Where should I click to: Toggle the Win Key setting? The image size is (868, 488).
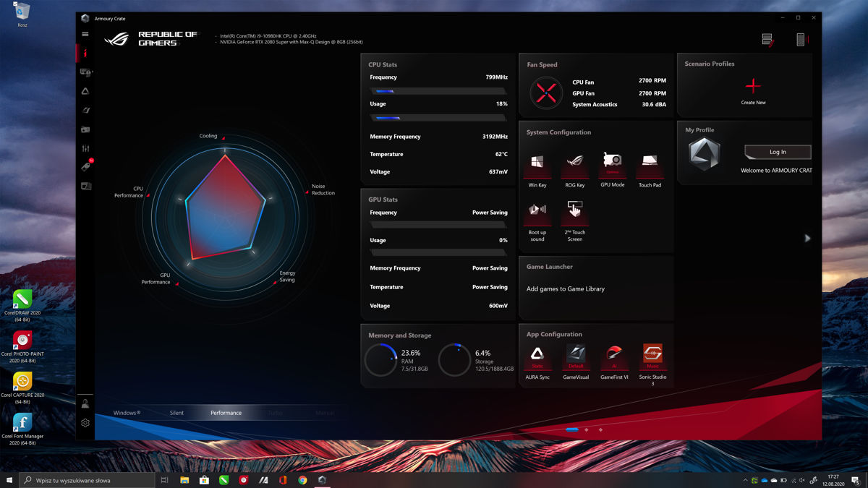(x=537, y=163)
